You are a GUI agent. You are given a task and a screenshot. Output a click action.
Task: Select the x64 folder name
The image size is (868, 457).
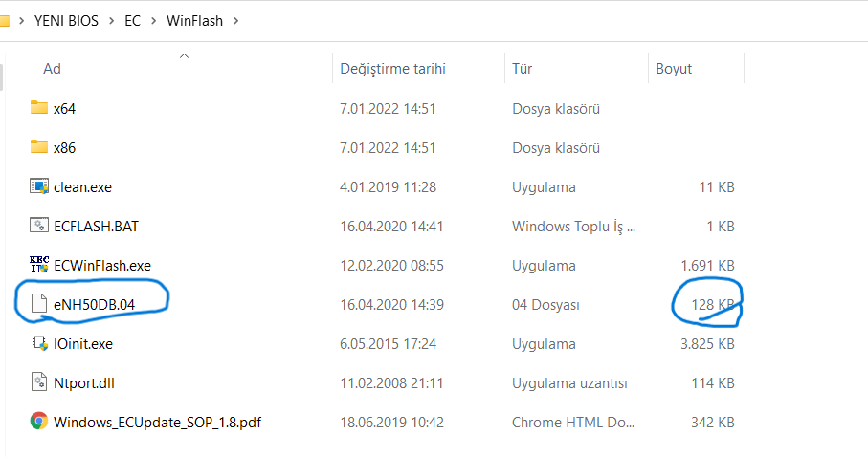(x=64, y=108)
